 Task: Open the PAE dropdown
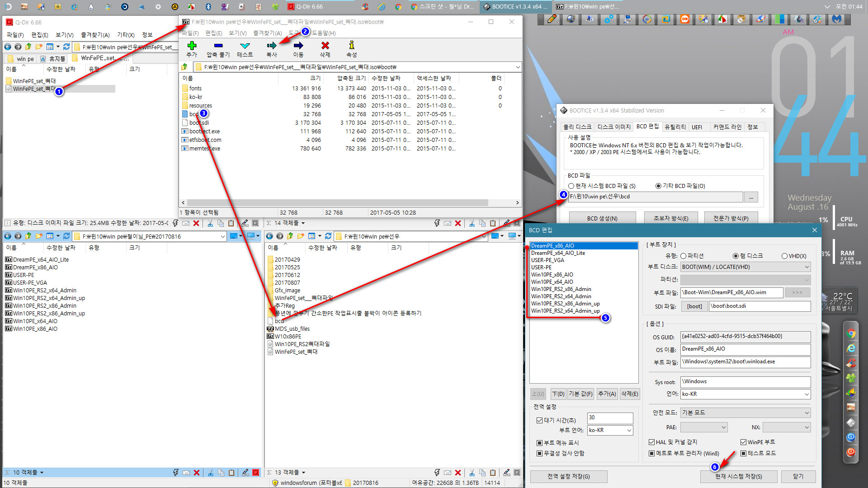(704, 427)
